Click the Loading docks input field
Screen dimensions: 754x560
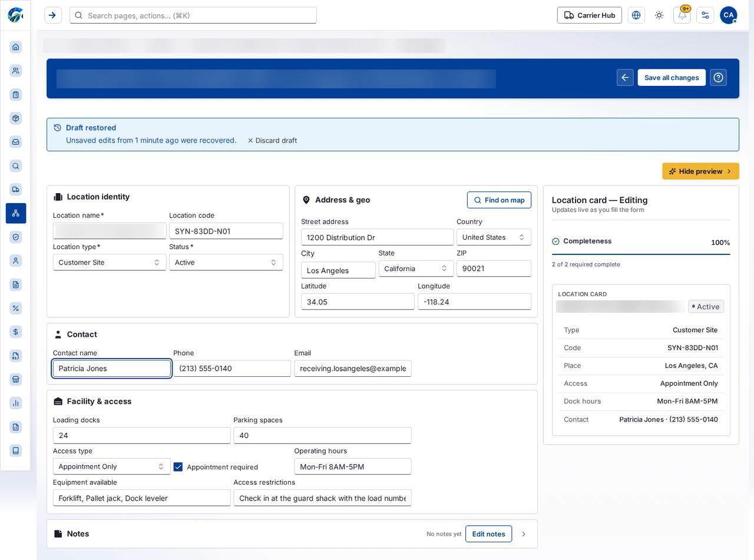tap(142, 436)
